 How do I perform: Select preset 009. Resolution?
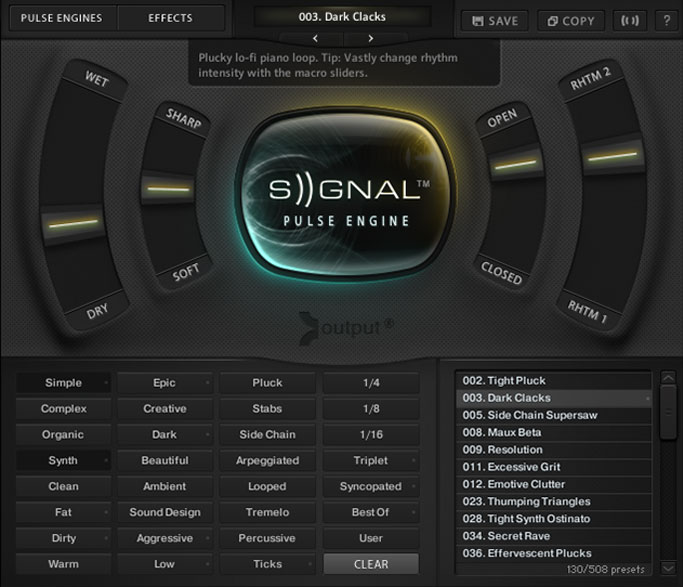[x=554, y=449]
